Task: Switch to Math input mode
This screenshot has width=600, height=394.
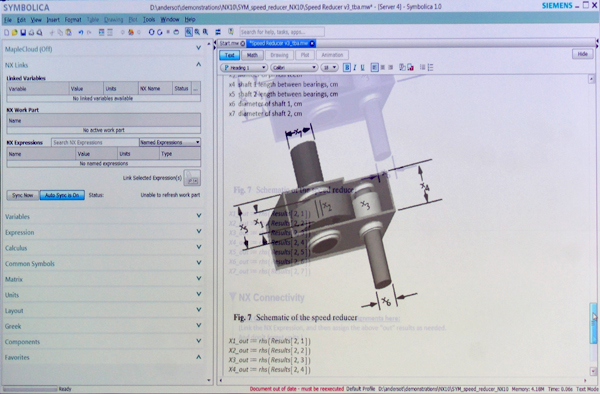Action: point(252,55)
